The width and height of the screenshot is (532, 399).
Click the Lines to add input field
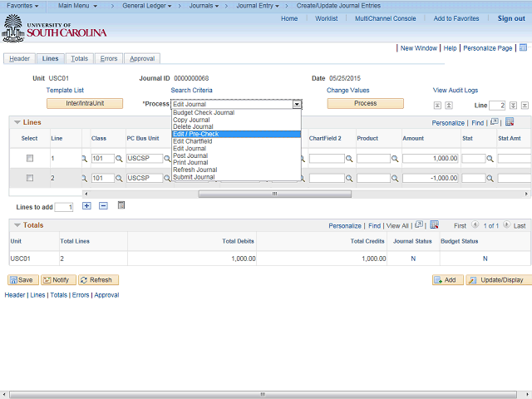click(x=64, y=206)
